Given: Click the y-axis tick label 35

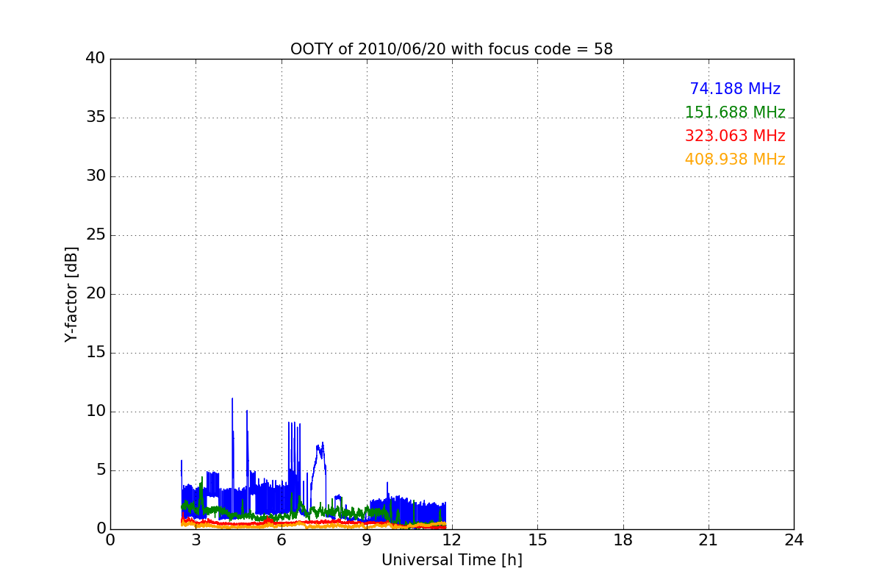Looking at the screenshot, I should 96,118.
